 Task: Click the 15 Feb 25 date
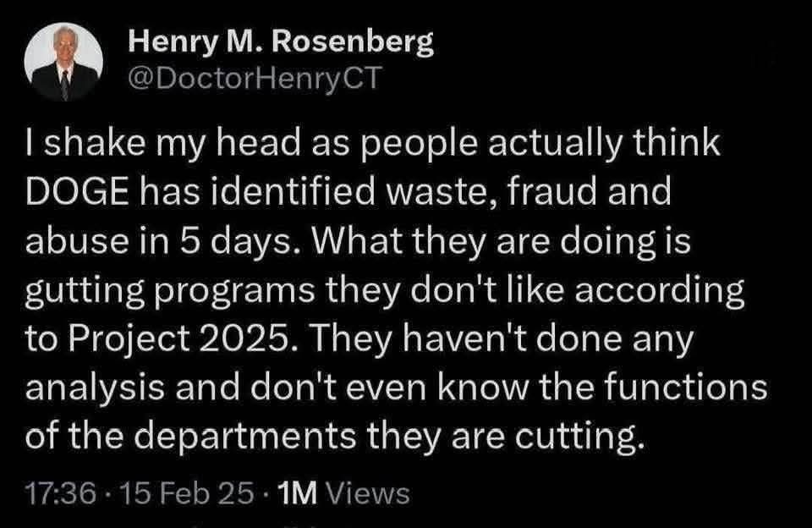coord(171,492)
